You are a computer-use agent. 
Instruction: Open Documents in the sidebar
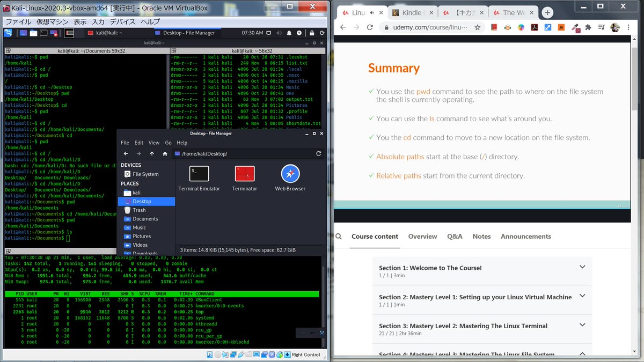146,219
